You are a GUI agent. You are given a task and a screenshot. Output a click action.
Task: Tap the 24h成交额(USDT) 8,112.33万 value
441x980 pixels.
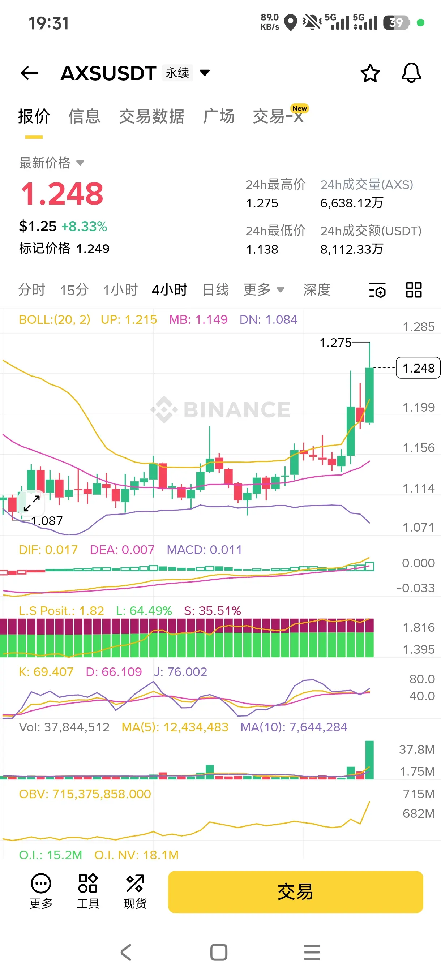coord(351,250)
